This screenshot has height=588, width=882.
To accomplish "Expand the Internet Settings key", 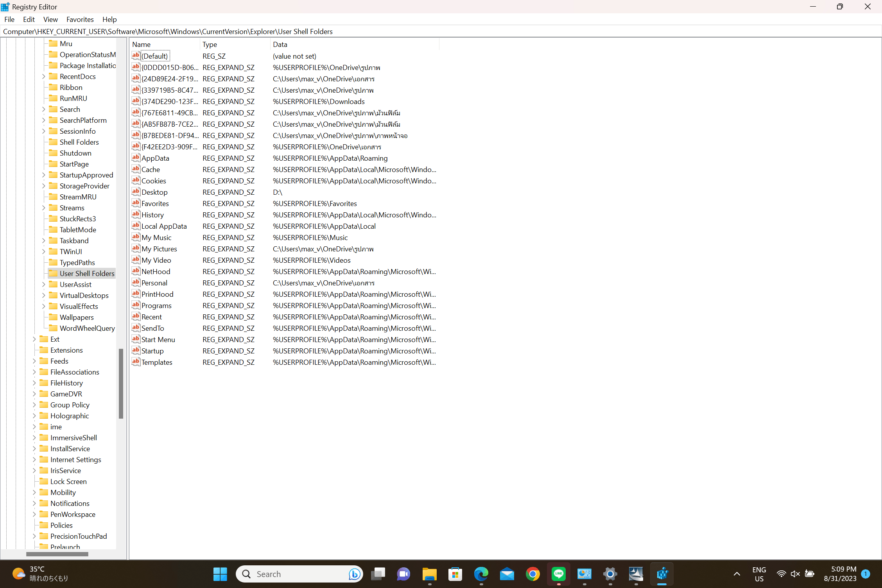I will pyautogui.click(x=34, y=459).
